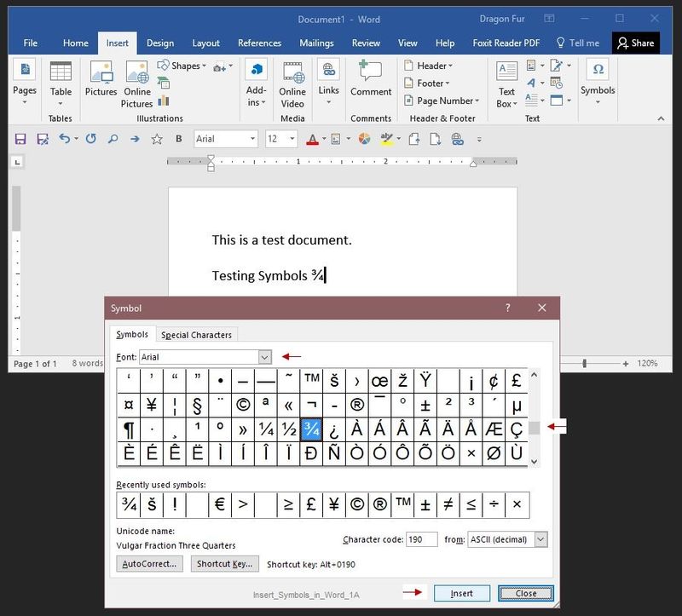The height and width of the screenshot is (616, 682).
Task: Open the Font dropdown in Symbol dialog
Action: coord(264,358)
